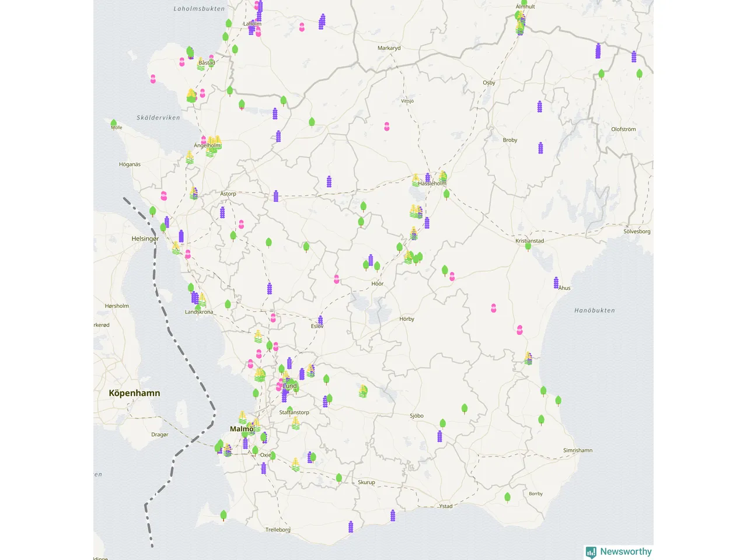
Task: Click the pink marker on the Hanöbukten coast
Action: pyautogui.click(x=519, y=330)
